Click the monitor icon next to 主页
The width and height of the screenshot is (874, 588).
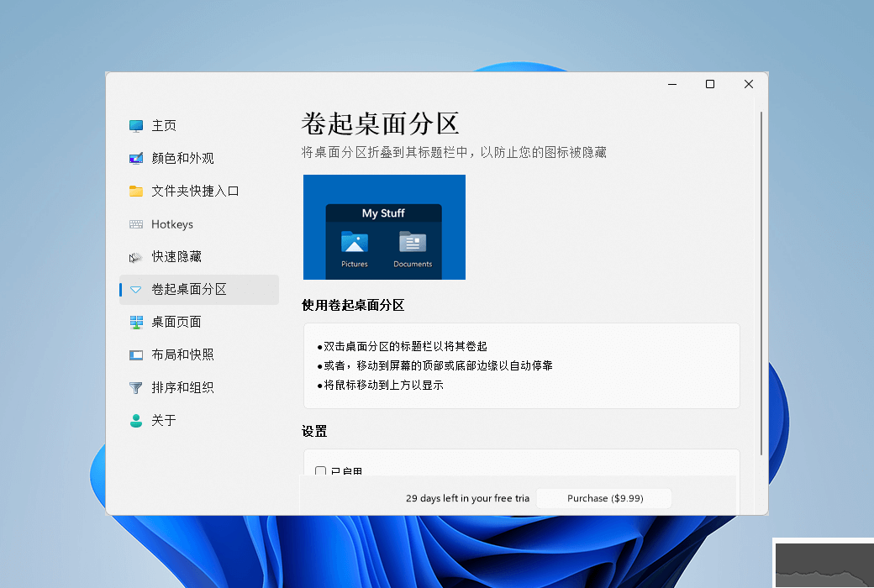(x=136, y=126)
